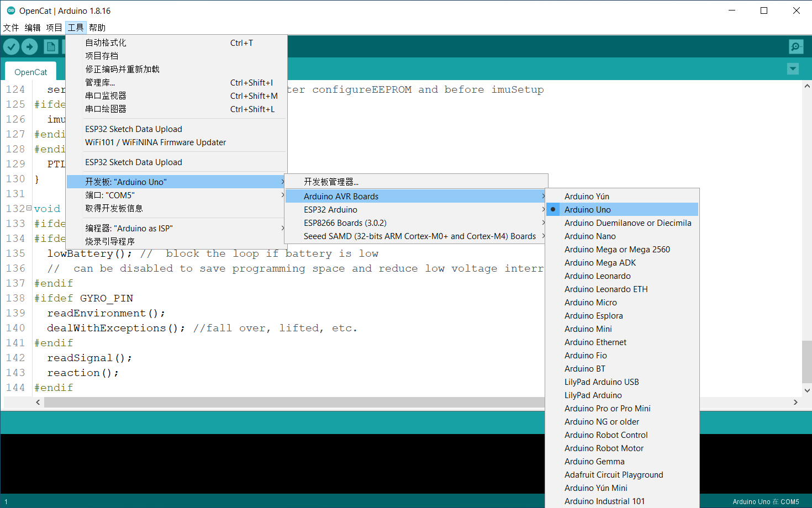Click the Arduino logo in title bar
Image resolution: width=812 pixels, height=508 pixels.
(10, 10)
